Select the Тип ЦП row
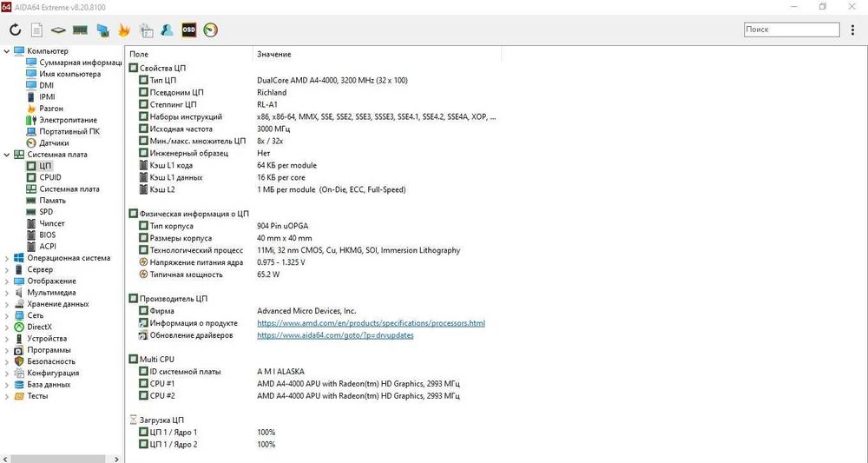This screenshot has height=463, width=868. click(x=313, y=80)
